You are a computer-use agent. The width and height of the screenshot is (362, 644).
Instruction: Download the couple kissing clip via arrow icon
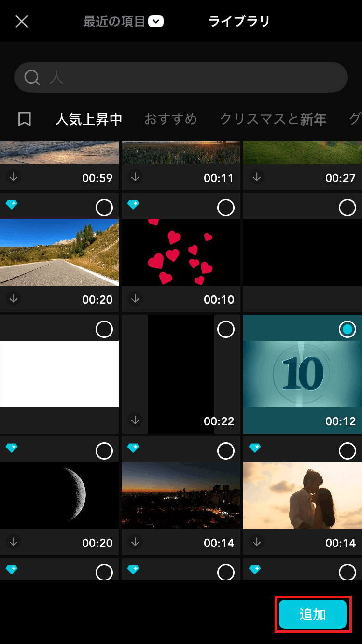[x=257, y=542]
